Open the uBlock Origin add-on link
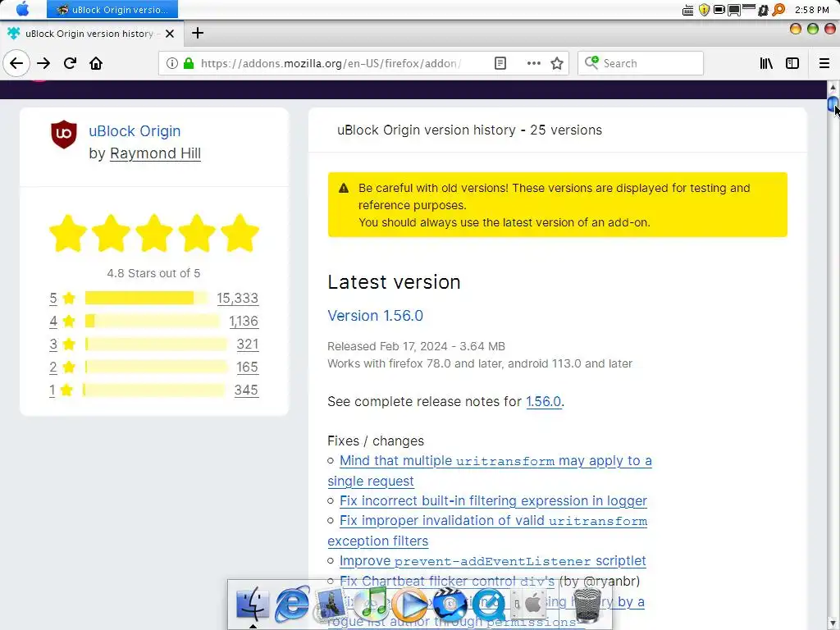This screenshot has height=630, width=840. 135,130
